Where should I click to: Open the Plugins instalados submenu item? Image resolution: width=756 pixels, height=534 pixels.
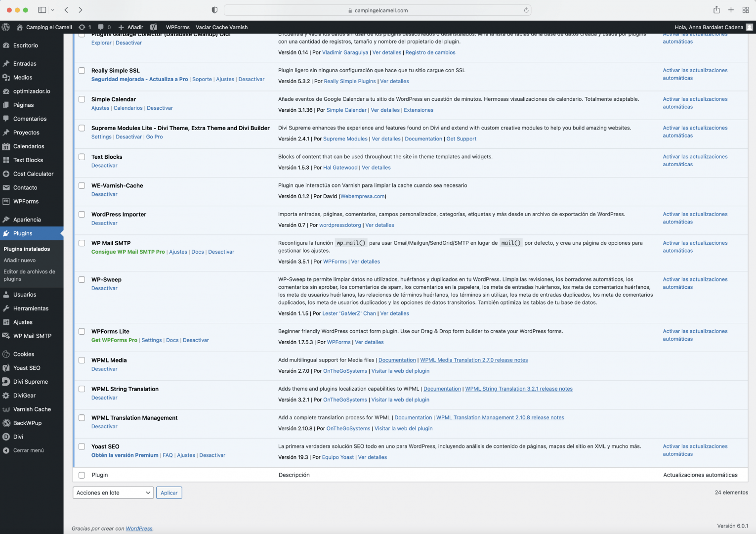(27, 249)
